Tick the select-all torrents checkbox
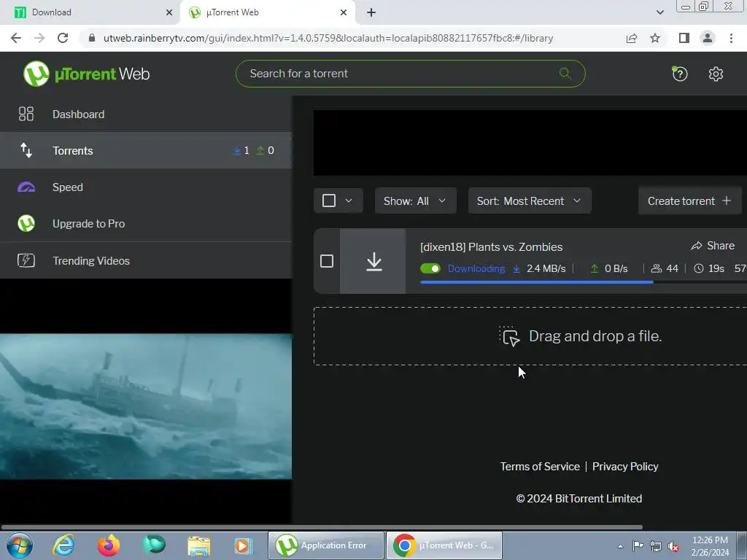This screenshot has height=560, width=747. [329, 201]
